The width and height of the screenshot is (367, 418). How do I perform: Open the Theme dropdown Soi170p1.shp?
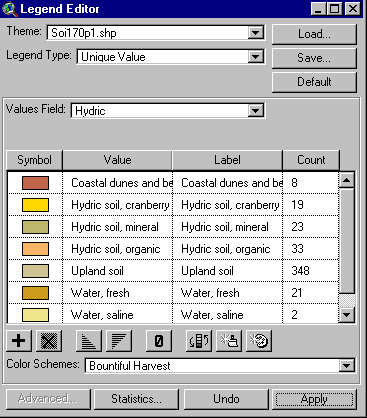[256, 33]
